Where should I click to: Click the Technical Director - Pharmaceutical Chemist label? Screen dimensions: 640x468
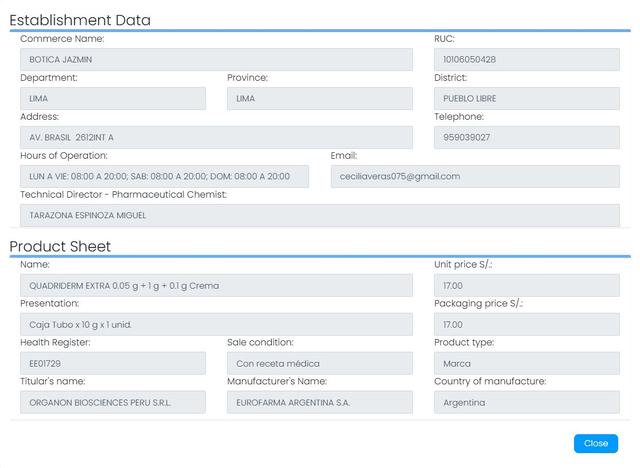[x=123, y=195]
